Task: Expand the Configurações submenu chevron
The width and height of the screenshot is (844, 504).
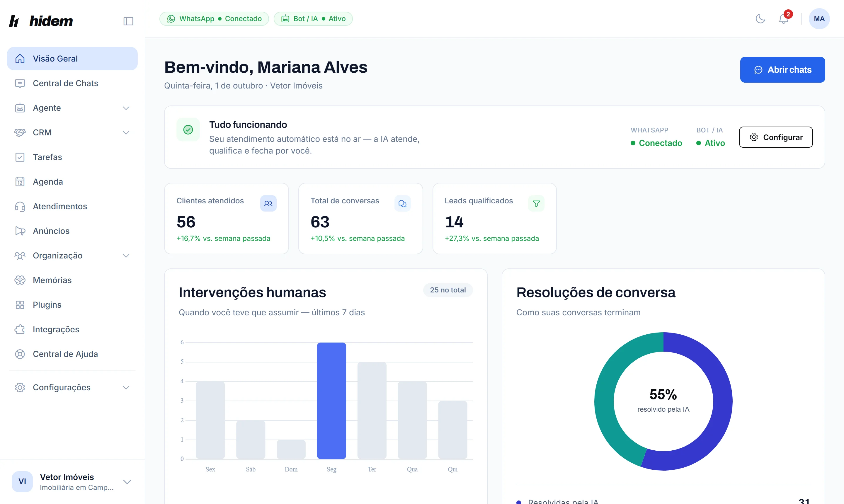Action: click(126, 387)
